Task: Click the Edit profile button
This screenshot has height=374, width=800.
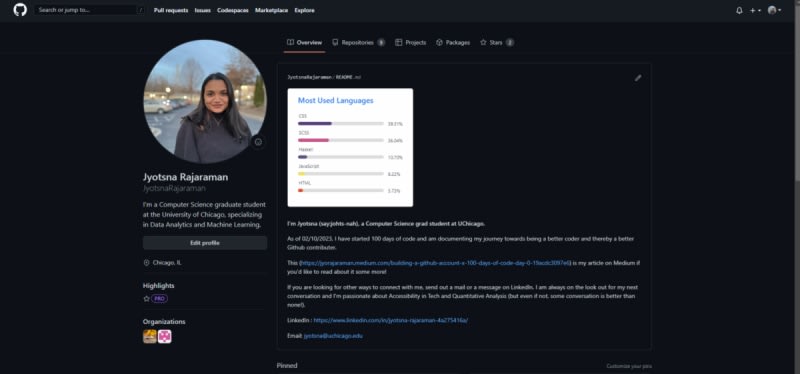Action: tap(205, 243)
